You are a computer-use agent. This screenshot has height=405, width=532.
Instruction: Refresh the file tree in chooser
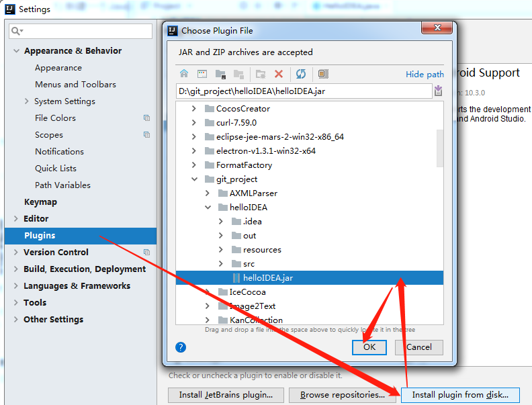click(301, 74)
